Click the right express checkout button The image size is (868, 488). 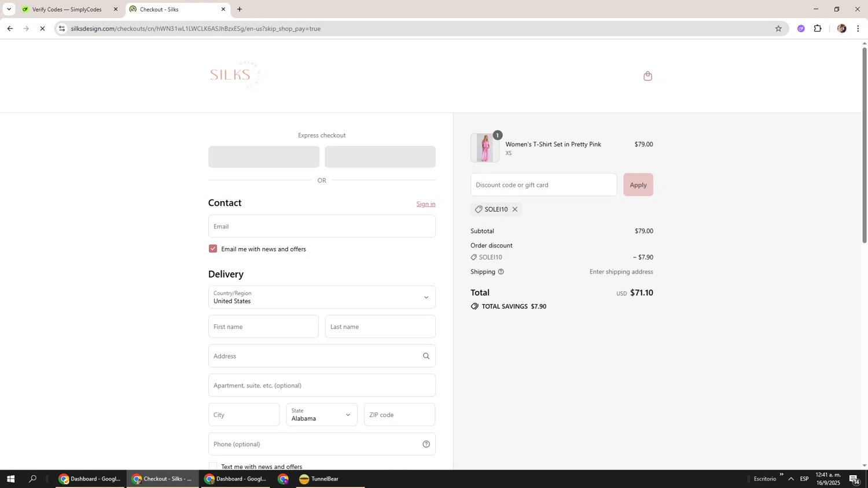[380, 157]
